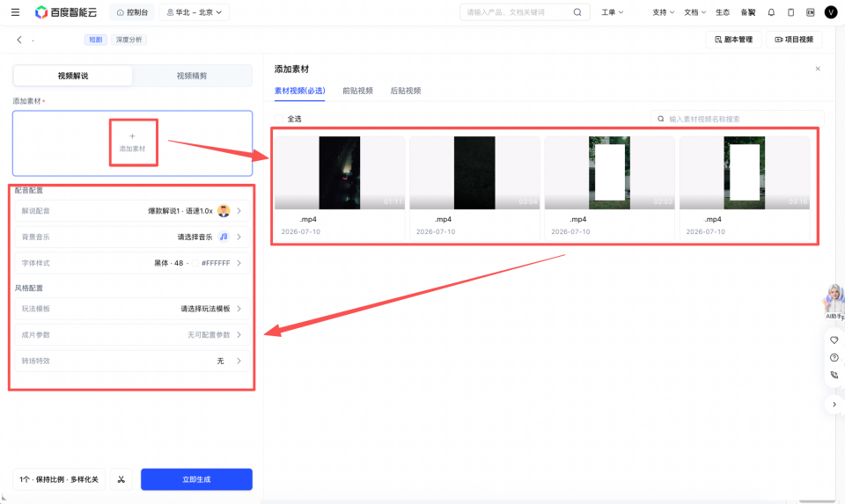Click the scissors trim icon button
Screen dimensions: 845x504
click(121, 479)
